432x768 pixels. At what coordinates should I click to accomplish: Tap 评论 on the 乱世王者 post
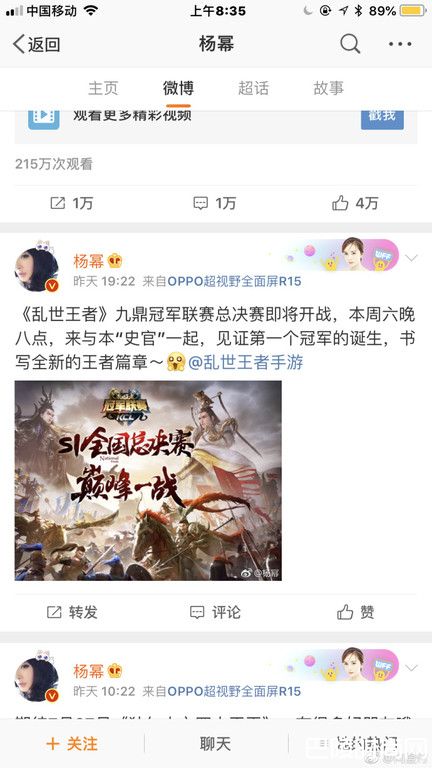coord(215,612)
